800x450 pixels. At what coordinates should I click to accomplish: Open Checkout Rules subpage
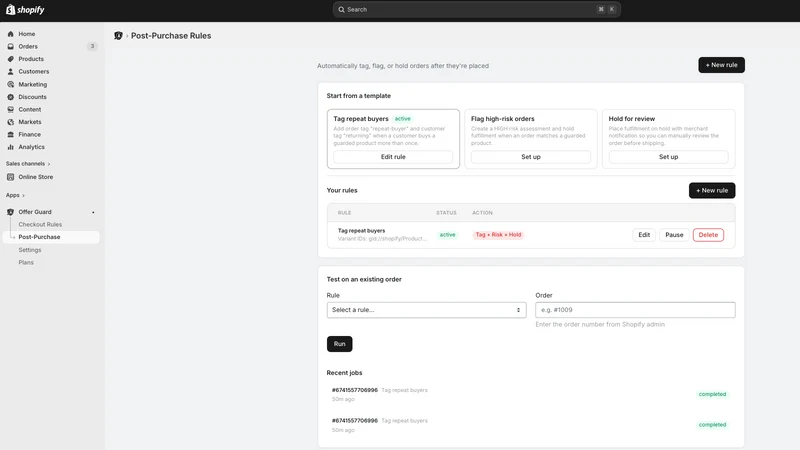point(40,224)
